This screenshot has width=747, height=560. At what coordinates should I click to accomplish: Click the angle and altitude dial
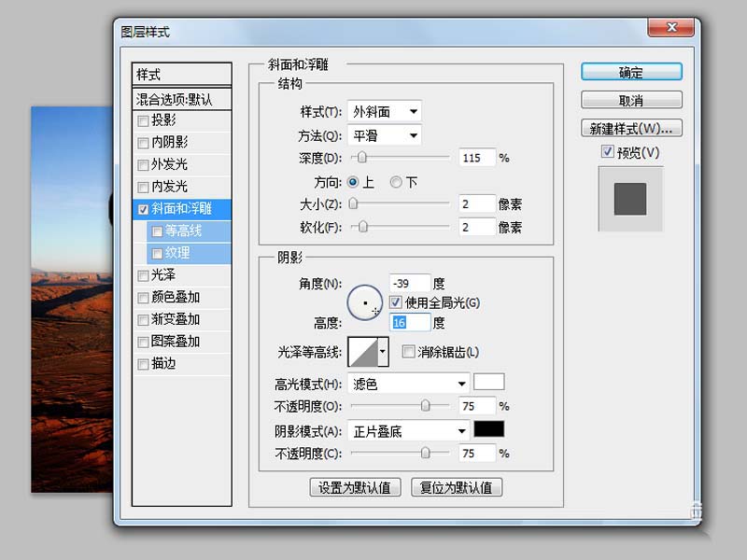pos(365,302)
